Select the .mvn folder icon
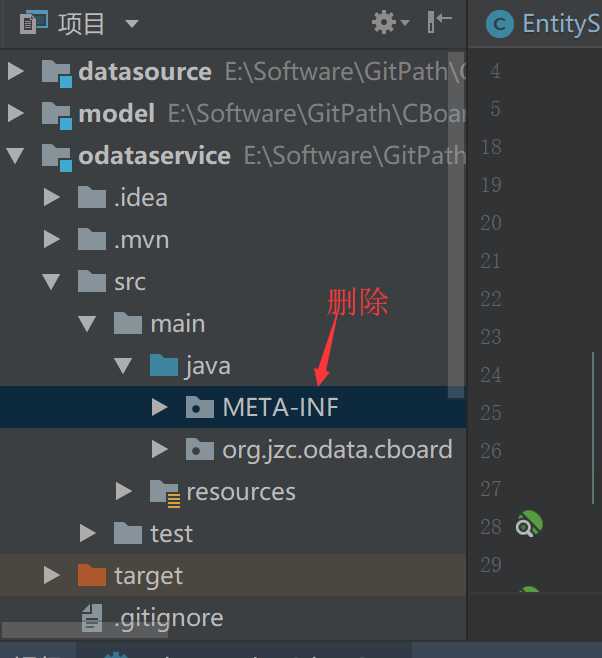This screenshot has width=602, height=658. [x=92, y=239]
